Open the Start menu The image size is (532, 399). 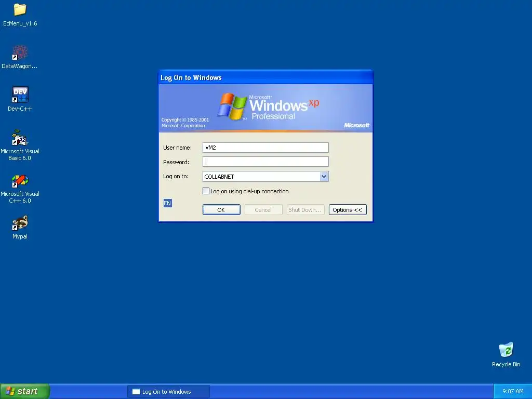point(25,391)
